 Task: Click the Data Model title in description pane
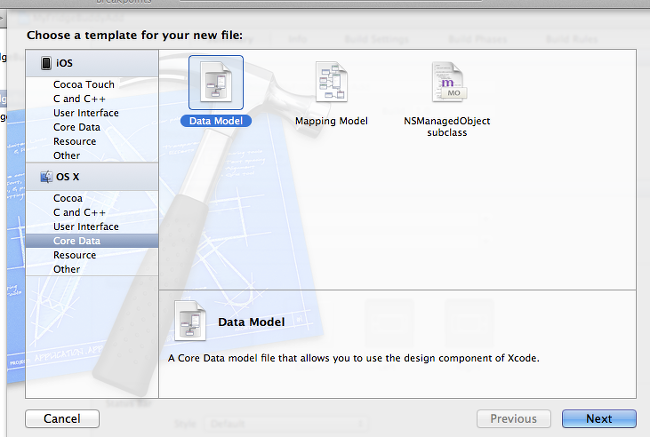[251, 322]
